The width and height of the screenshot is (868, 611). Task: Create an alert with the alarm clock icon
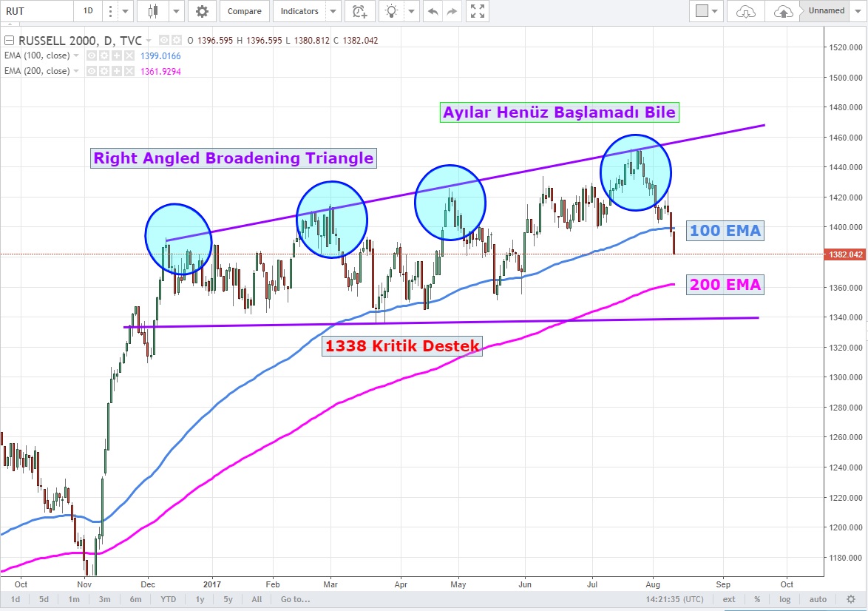[360, 11]
